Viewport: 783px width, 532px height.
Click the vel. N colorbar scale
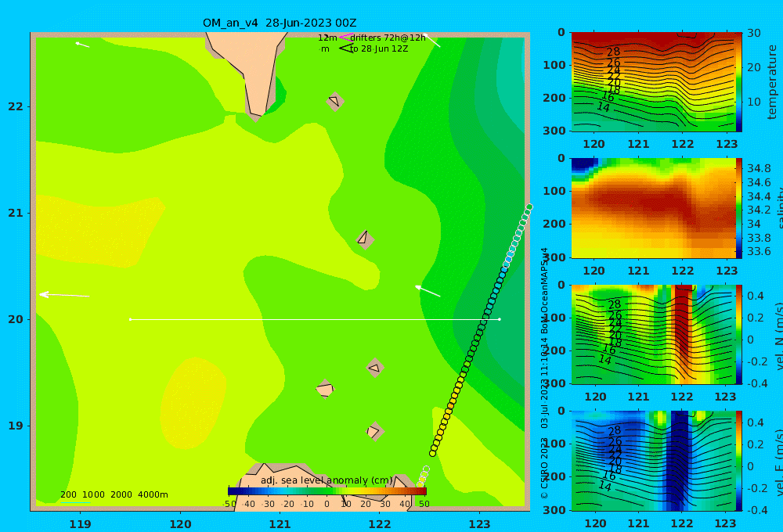(x=739, y=334)
